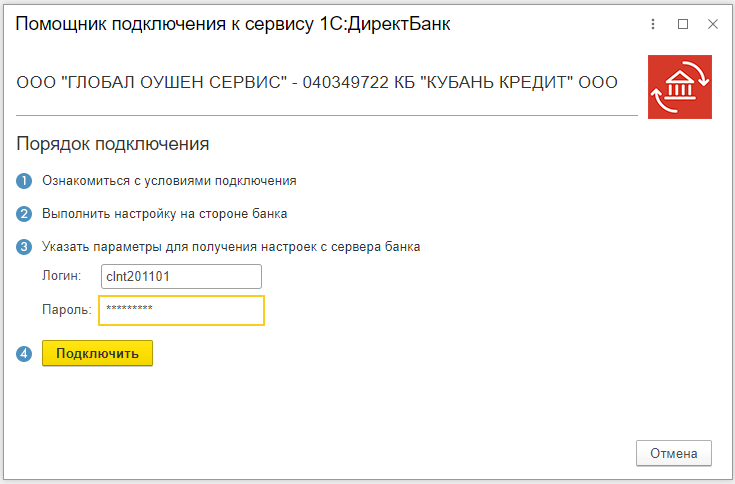Click the "Указать параметры для получения настроек" text
The height and width of the screenshot is (484, 735).
click(x=231, y=247)
